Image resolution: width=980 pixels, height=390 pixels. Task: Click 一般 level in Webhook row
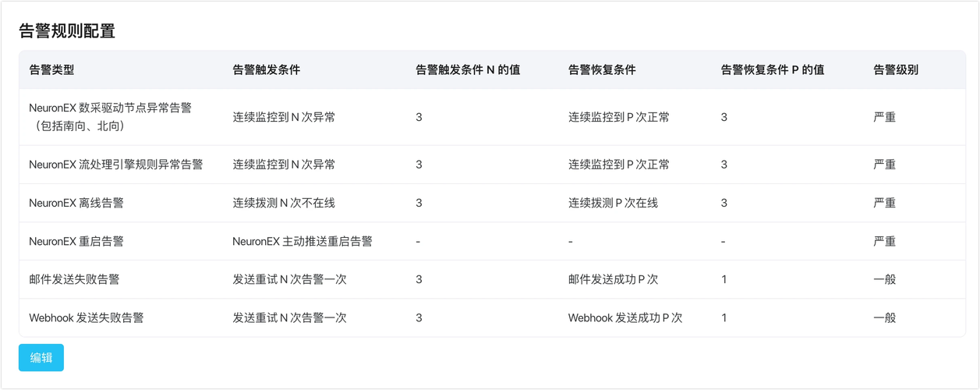pyautogui.click(x=885, y=317)
